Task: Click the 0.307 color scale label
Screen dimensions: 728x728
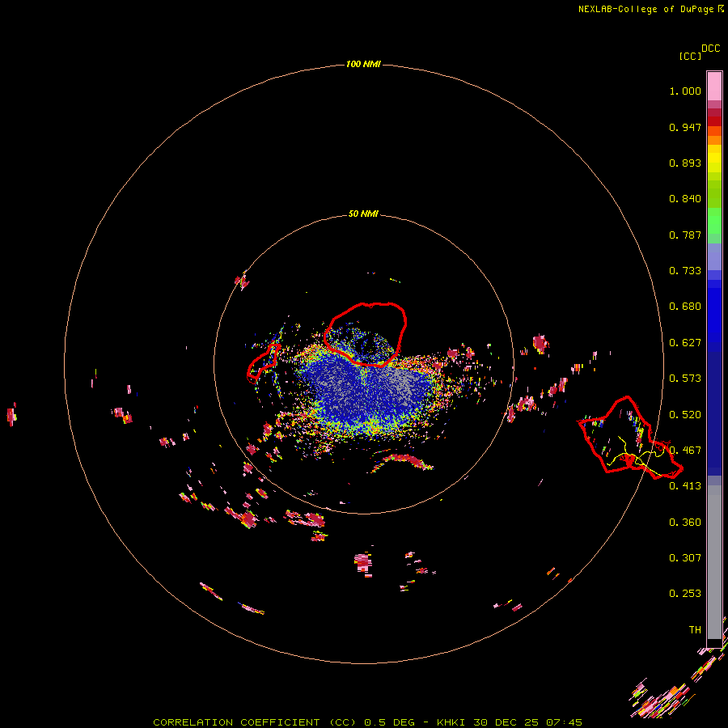Action: pos(685,558)
